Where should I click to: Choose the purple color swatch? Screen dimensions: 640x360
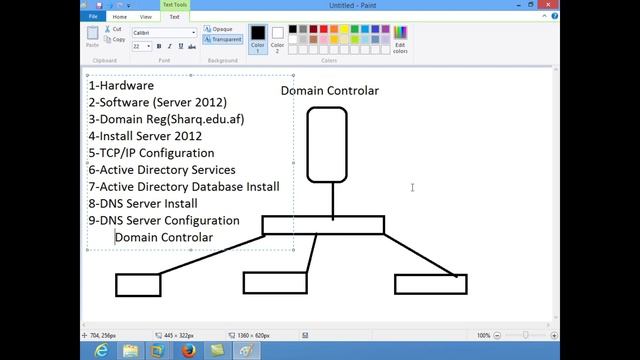[386, 29]
